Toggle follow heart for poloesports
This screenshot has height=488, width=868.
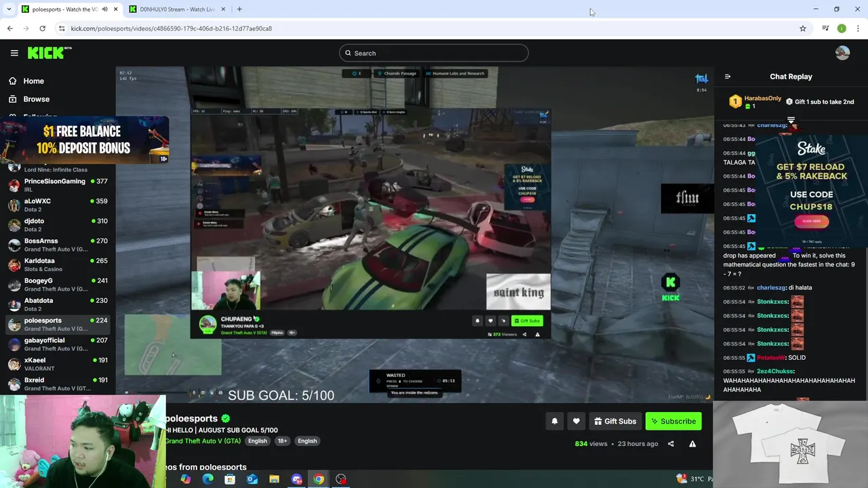click(576, 421)
